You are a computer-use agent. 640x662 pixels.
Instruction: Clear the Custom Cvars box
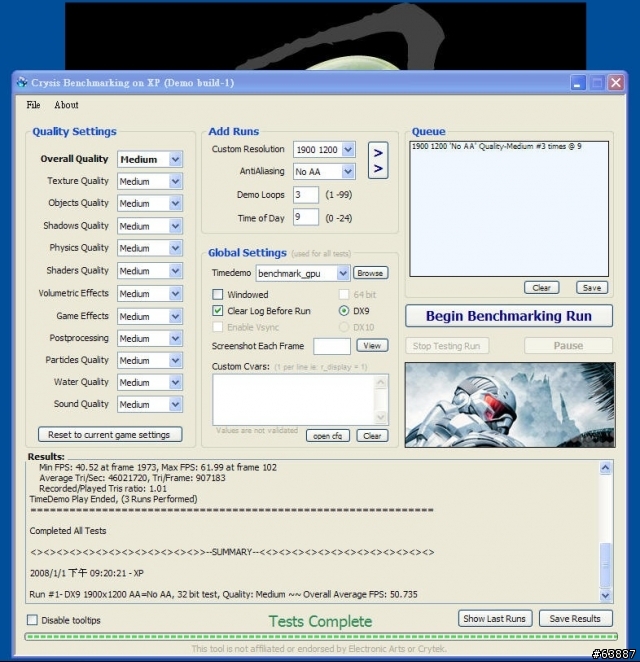372,436
